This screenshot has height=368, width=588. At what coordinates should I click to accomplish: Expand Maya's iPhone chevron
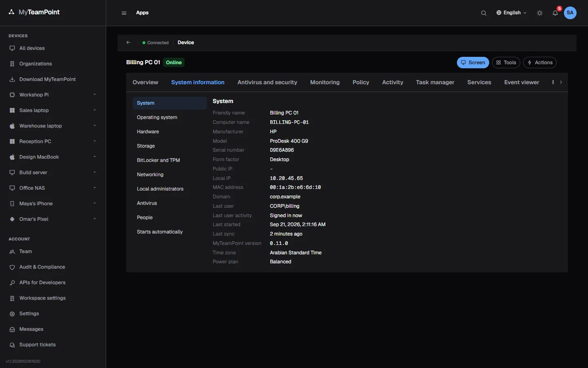95,203
